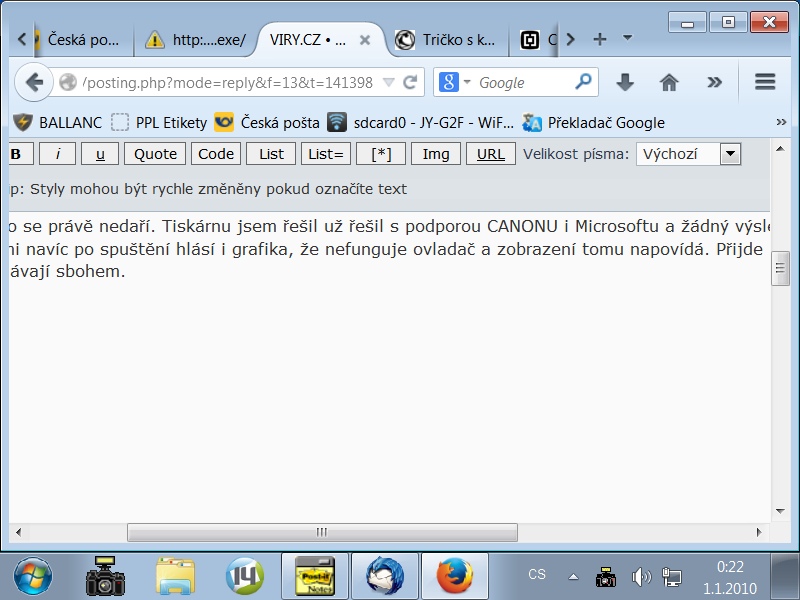Expand the URL bar history dropdown arrow

389,82
